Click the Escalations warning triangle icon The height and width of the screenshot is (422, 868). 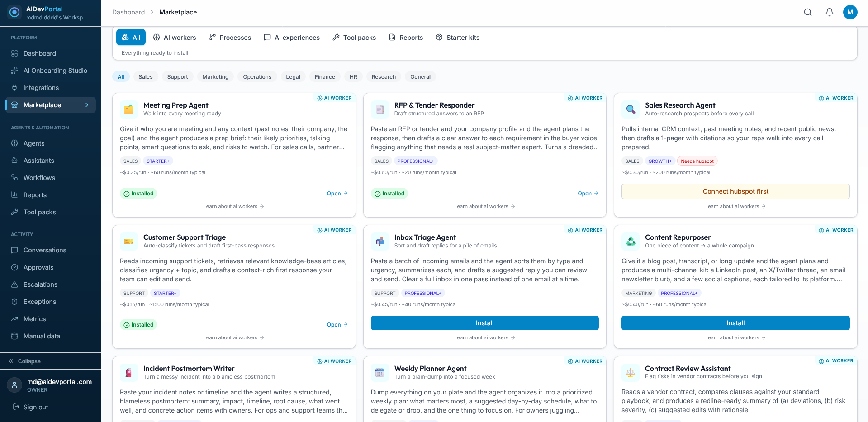click(x=14, y=284)
